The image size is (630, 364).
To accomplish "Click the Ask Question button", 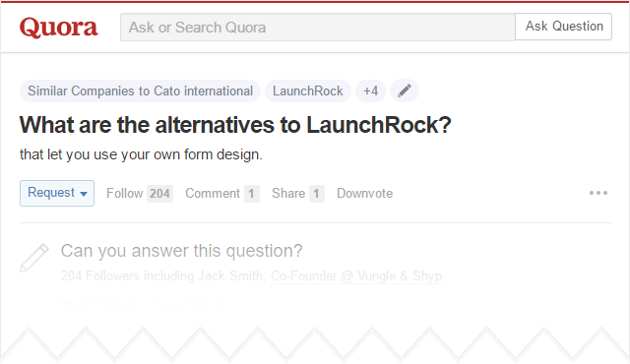I will [x=564, y=27].
